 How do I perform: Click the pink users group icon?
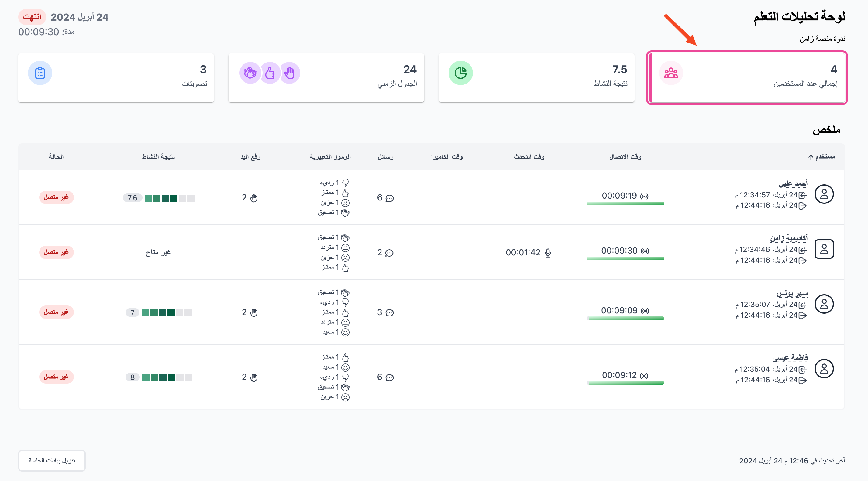(671, 73)
